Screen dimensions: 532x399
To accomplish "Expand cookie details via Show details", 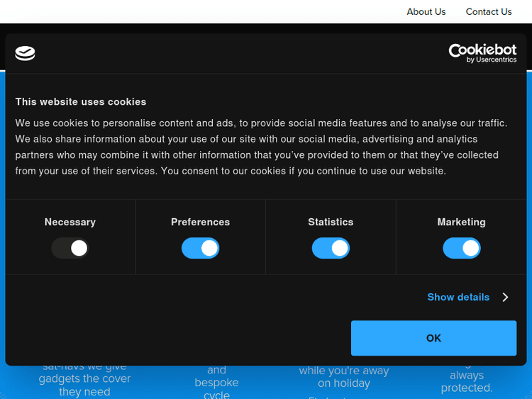I will coord(458,297).
